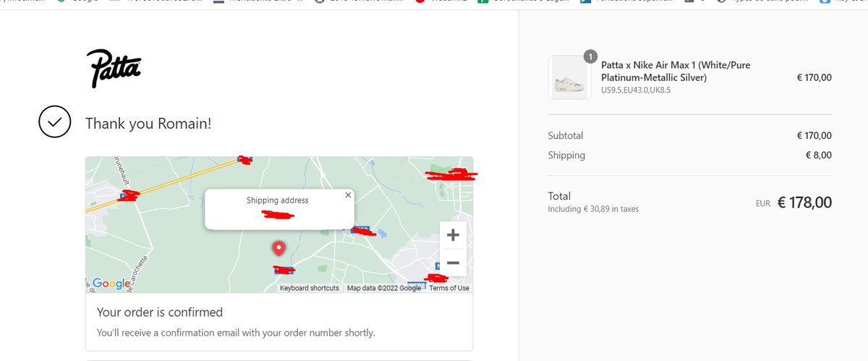Click the Subtotal label

click(566, 135)
